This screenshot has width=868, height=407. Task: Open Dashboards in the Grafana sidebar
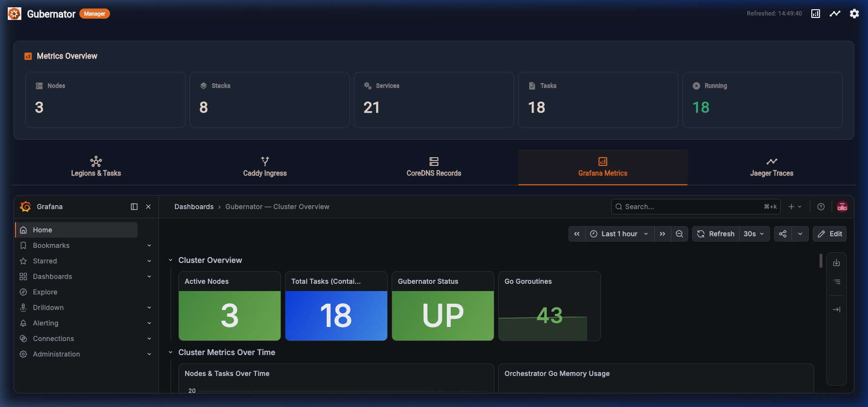(x=52, y=277)
